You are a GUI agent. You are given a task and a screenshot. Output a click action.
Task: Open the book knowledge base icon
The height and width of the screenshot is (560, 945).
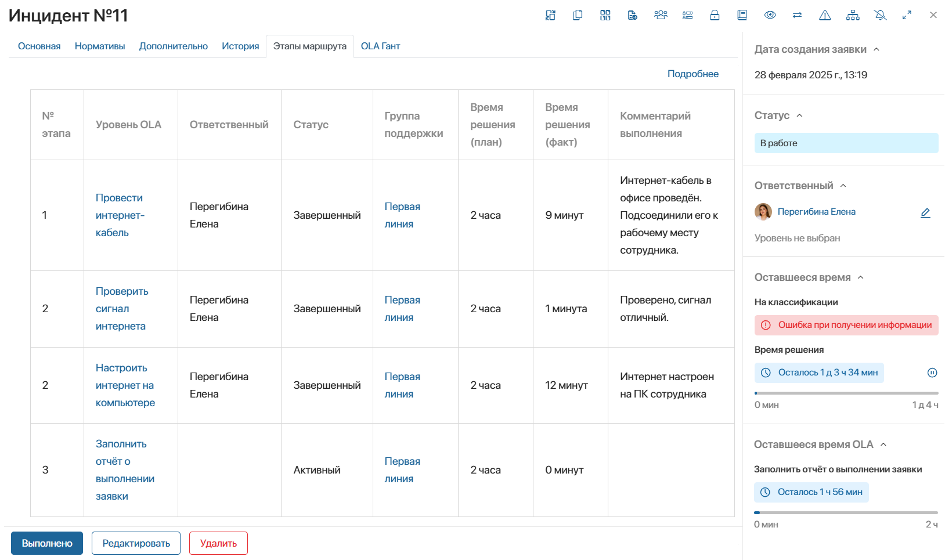tap(742, 16)
